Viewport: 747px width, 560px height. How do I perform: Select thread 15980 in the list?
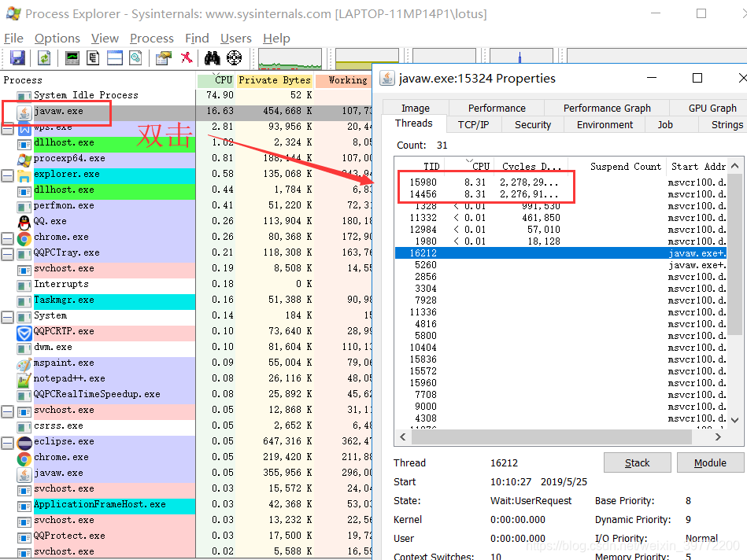[x=561, y=182]
